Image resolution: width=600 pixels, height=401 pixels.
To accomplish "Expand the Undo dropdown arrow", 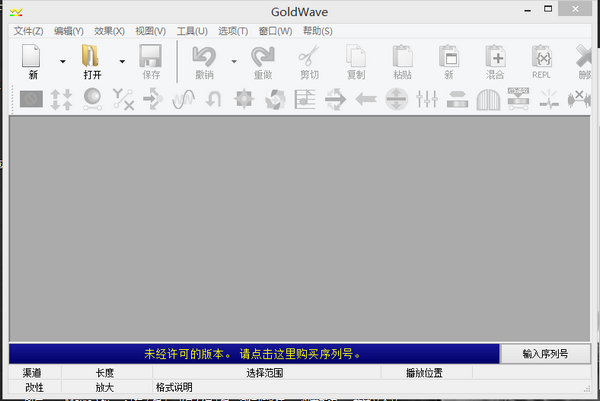I will tap(234, 61).
